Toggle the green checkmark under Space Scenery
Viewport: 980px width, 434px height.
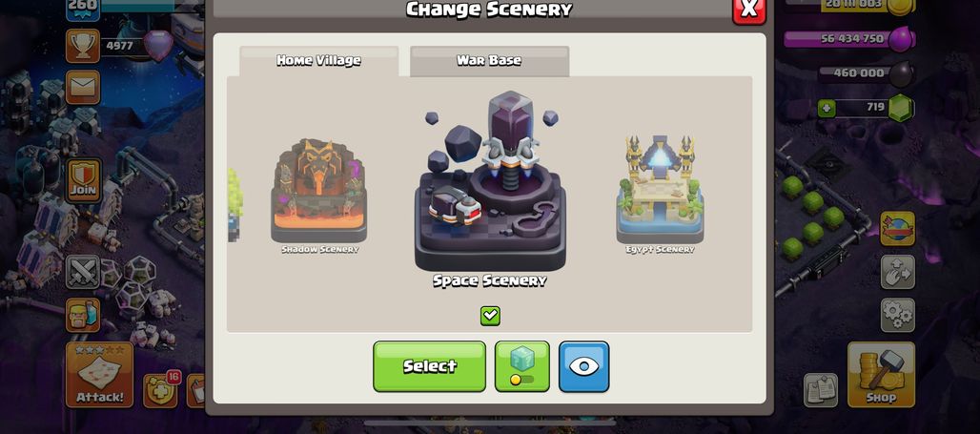[x=490, y=316]
